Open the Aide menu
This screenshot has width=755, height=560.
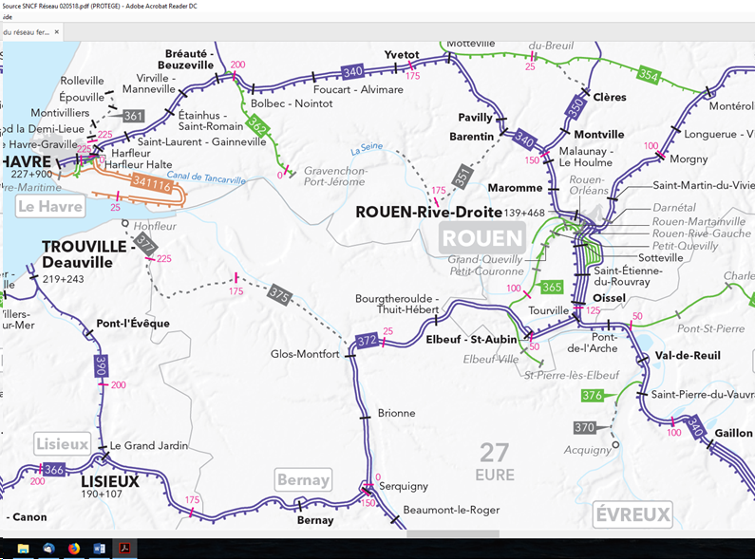8,17
